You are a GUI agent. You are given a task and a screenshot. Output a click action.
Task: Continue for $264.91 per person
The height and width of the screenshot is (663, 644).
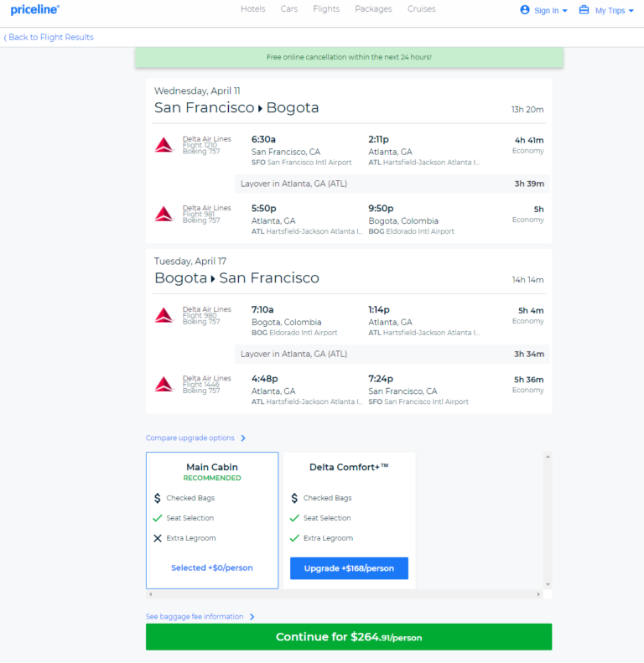[x=349, y=637]
